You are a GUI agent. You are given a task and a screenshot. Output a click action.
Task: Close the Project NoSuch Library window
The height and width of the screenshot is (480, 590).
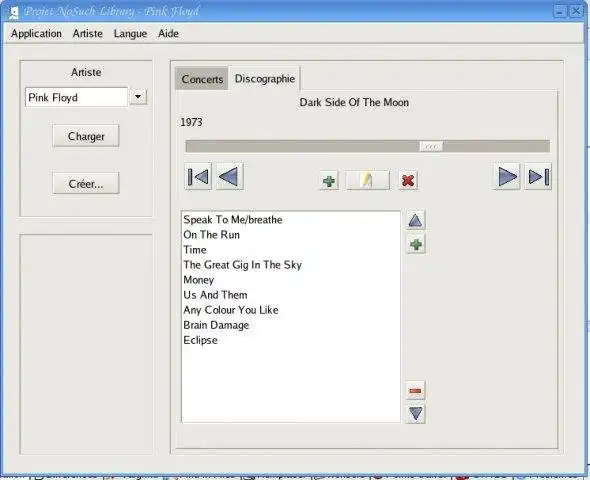[x=576, y=11]
